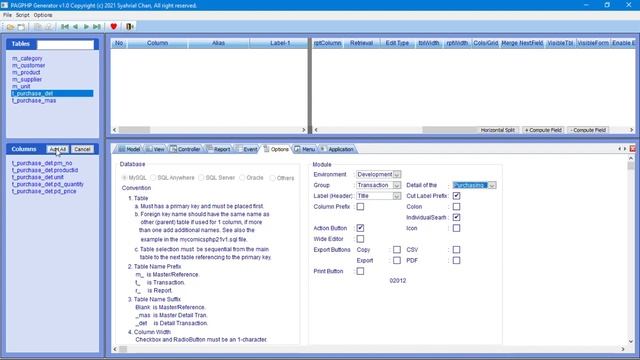The width and height of the screenshot is (640, 360).
Task: Click the red close icon on tab panel
Action: pyautogui.click(x=633, y=149)
